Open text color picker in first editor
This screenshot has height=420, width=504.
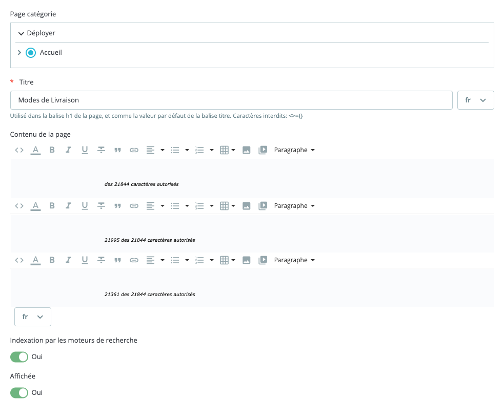tap(36, 150)
